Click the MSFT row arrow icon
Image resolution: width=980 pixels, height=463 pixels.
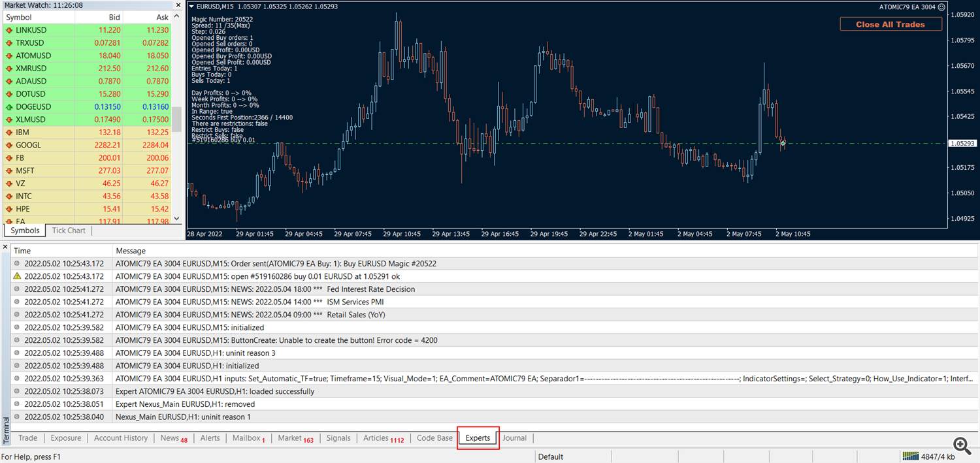[9, 170]
